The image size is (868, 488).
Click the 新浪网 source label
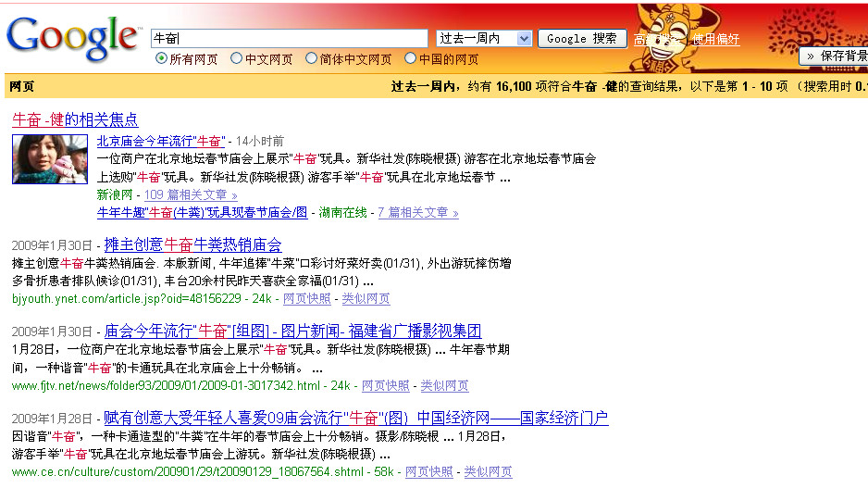(x=115, y=195)
